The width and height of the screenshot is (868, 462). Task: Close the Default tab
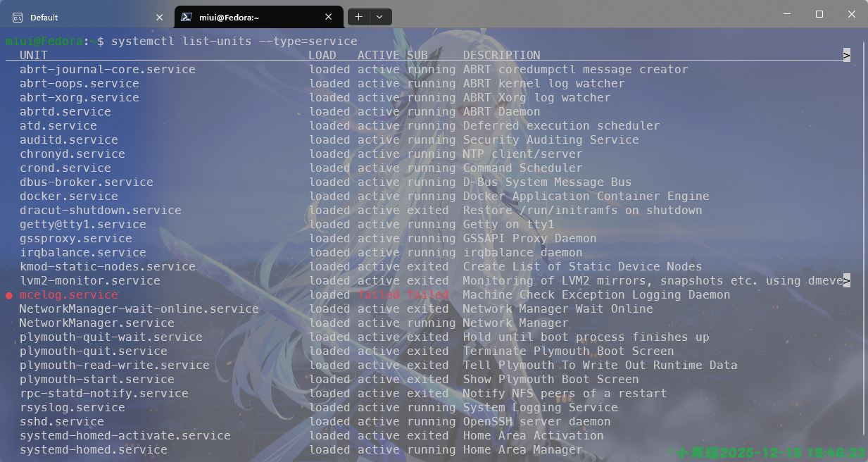click(x=160, y=17)
